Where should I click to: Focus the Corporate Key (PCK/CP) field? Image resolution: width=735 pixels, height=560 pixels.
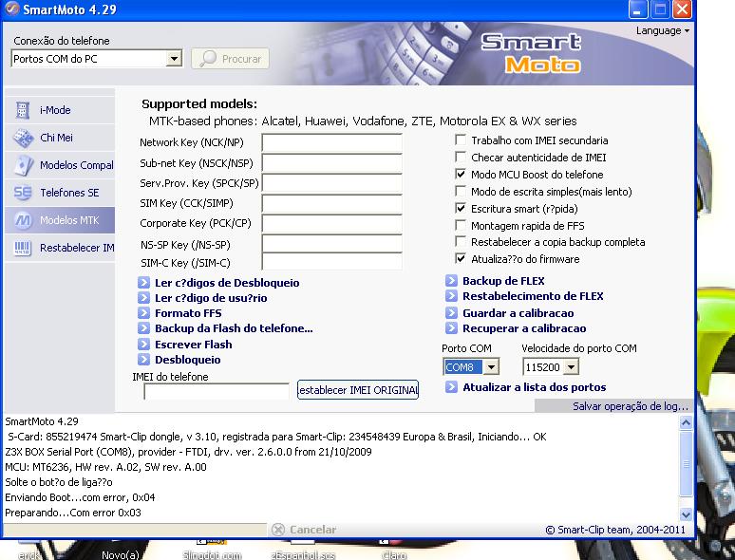click(x=331, y=224)
